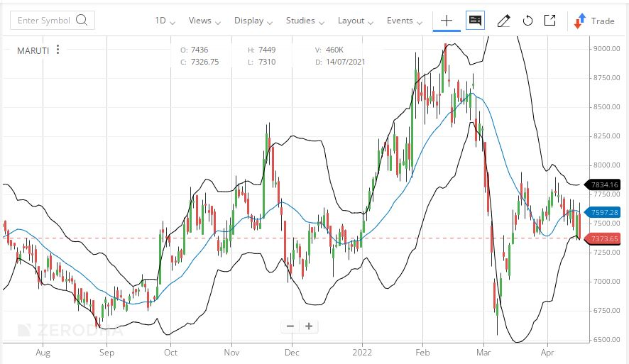629x364 pixels.
Task: Click the circular refresh/reset icon
Action: point(527,21)
